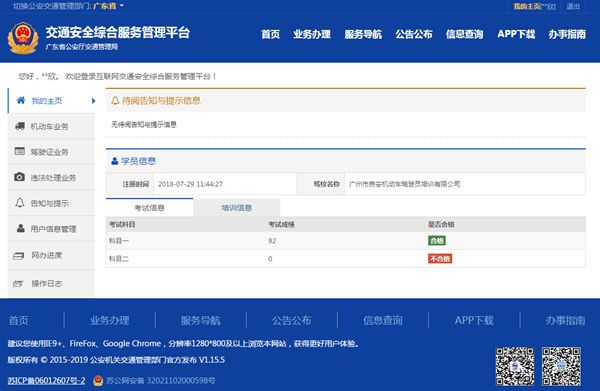Click the 考试成绩 column header

click(x=281, y=224)
